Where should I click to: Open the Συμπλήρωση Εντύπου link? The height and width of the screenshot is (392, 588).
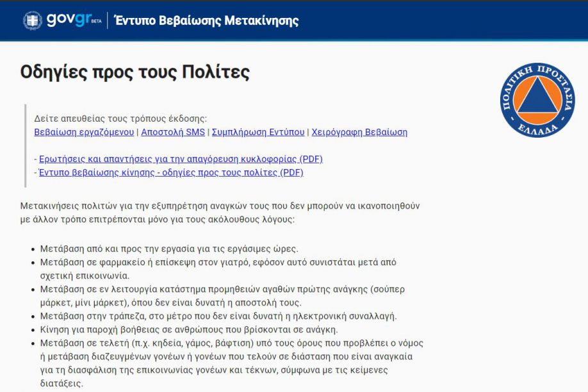pyautogui.click(x=258, y=132)
